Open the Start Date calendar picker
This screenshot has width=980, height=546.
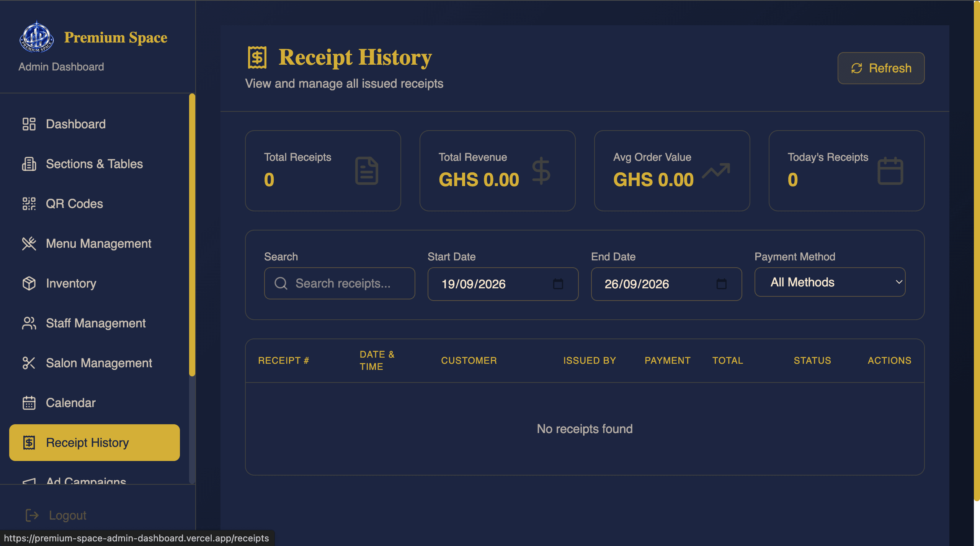click(558, 284)
